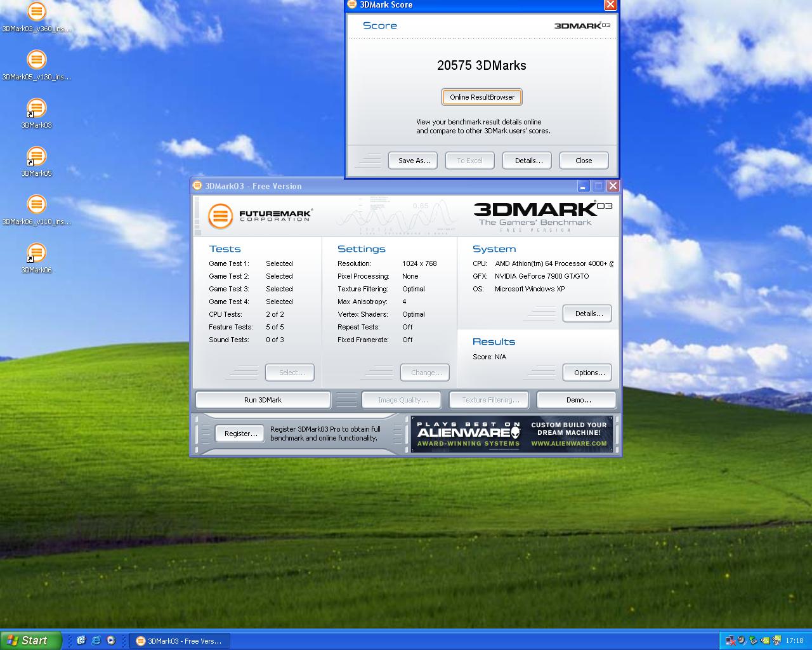The height and width of the screenshot is (650, 812).
Task: Click the Change settings button
Action: click(x=425, y=373)
